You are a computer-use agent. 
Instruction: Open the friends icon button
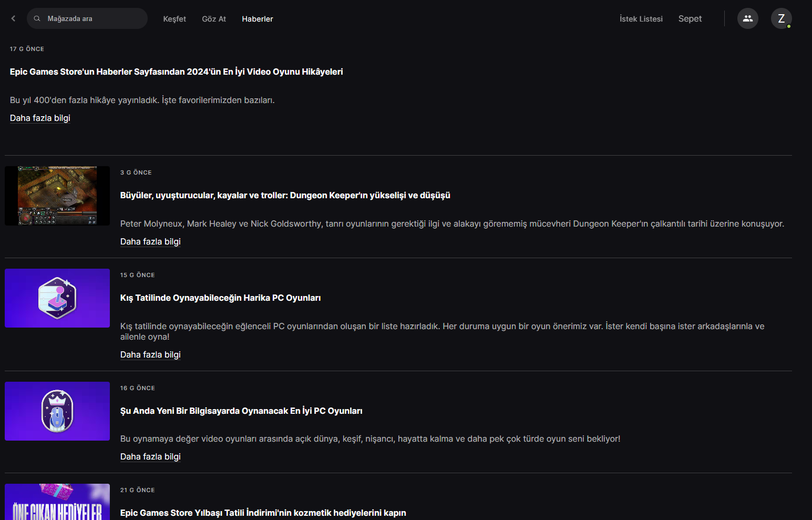[747, 18]
